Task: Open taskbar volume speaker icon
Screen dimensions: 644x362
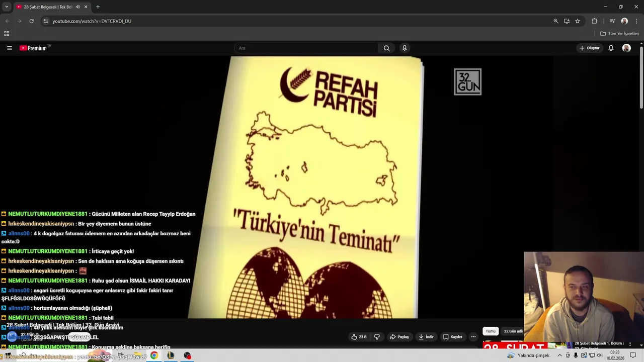Action: 599,355
